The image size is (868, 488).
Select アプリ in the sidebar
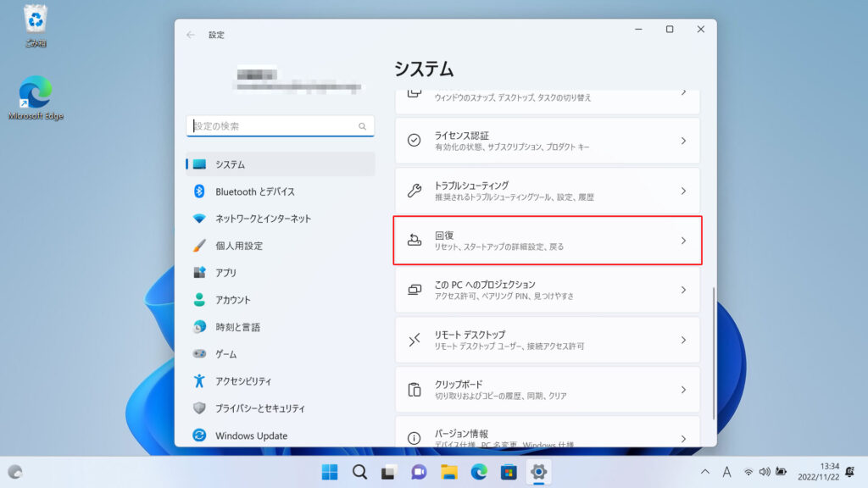click(281, 273)
